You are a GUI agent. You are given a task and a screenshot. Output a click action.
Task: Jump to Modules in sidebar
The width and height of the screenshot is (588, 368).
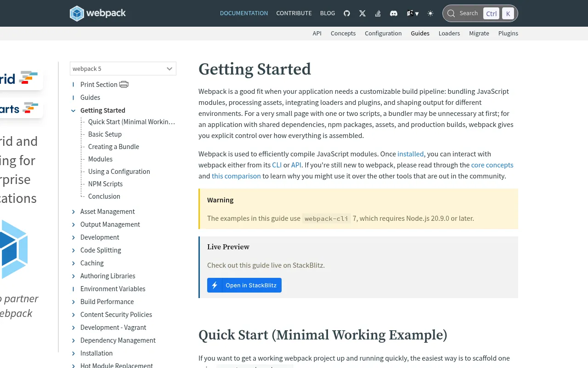tap(100, 159)
